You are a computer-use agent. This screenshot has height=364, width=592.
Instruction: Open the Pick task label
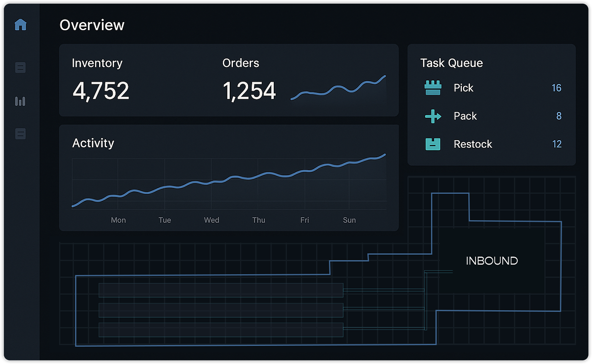463,88
